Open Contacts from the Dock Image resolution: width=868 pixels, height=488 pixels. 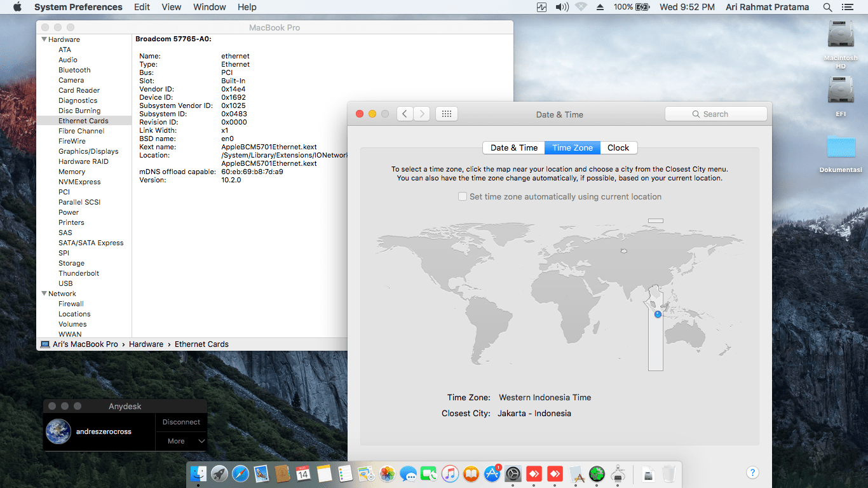click(283, 473)
